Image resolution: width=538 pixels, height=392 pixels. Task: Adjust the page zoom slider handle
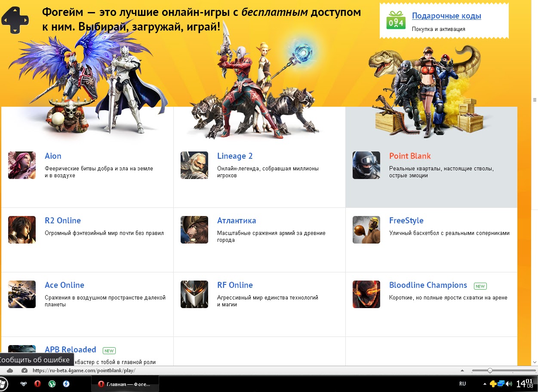coord(490,370)
